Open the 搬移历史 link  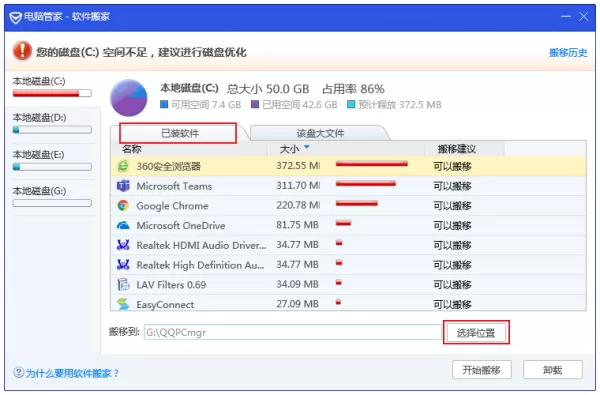point(568,52)
